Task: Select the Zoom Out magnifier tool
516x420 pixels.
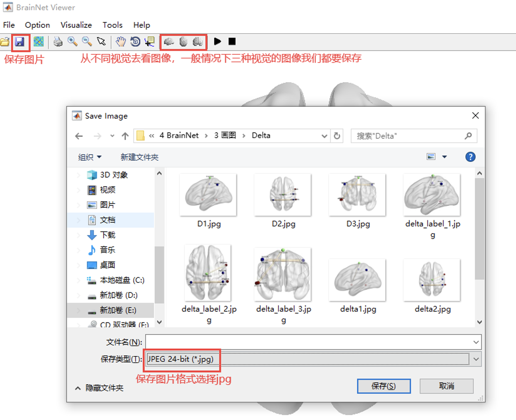Action: pos(87,42)
